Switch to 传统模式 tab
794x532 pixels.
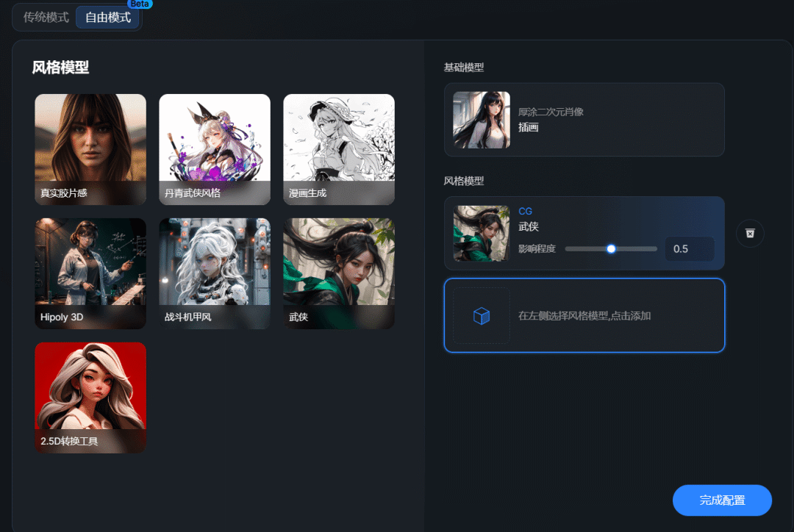pos(46,18)
